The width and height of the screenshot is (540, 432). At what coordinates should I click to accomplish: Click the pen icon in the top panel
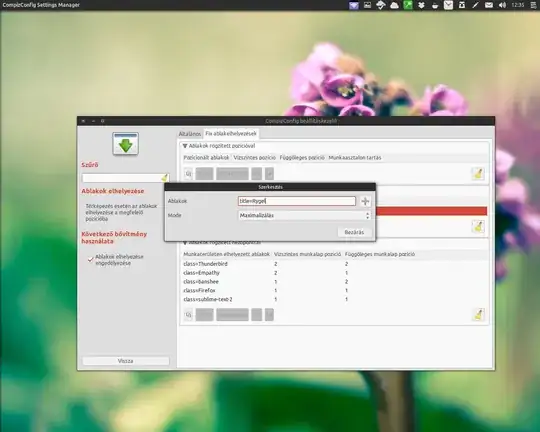point(475,5)
